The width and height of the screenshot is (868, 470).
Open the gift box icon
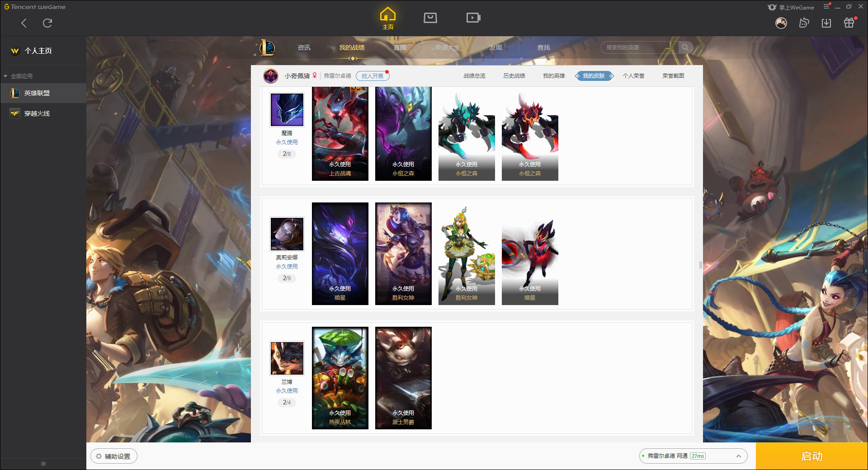point(849,23)
